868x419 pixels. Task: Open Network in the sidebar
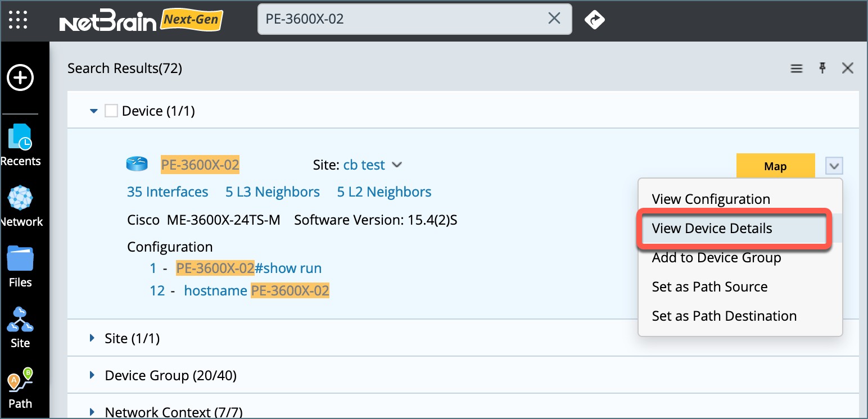click(x=21, y=206)
